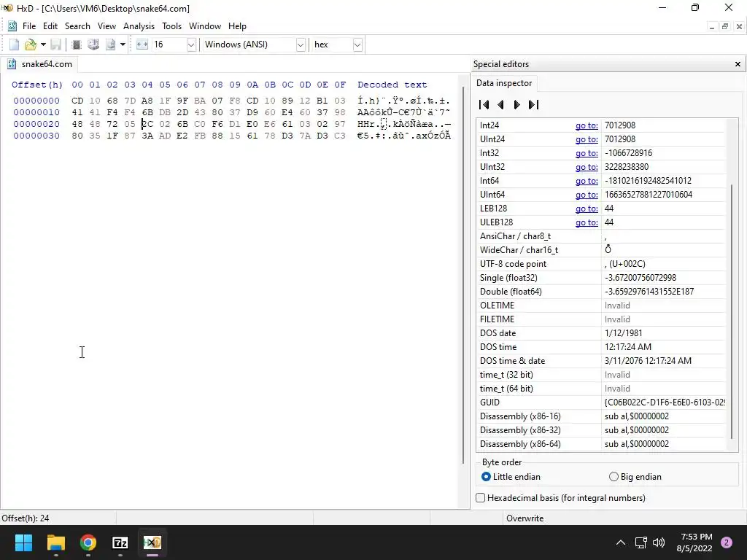Screen dimensions: 747x560
Task: Select the DOS date value 1/12/1981
Action: tap(623, 332)
